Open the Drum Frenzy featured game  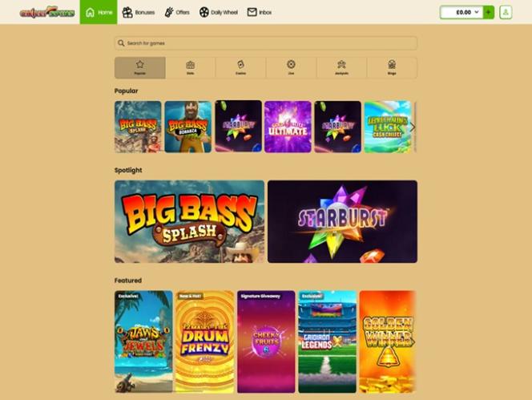[204, 341]
